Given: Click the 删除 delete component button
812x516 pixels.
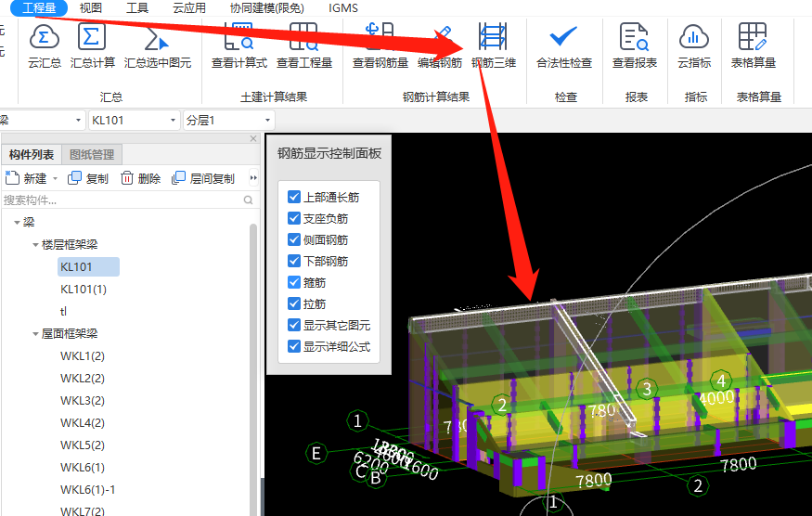Looking at the screenshot, I should tap(141, 178).
